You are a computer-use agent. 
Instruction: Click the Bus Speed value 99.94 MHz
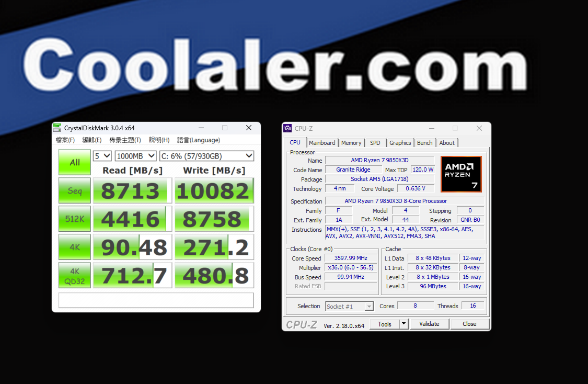(351, 277)
